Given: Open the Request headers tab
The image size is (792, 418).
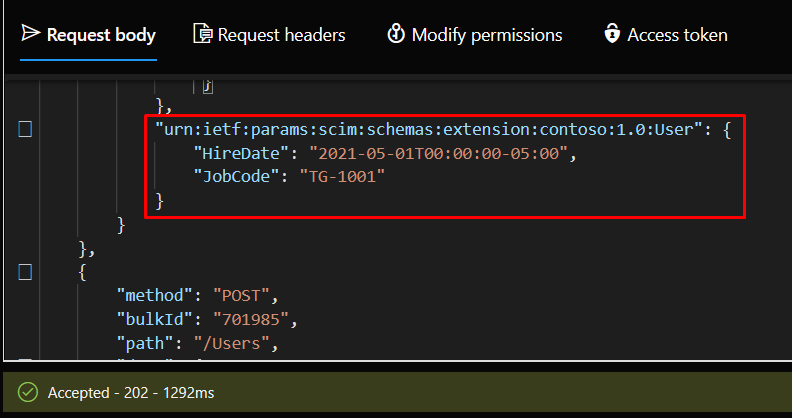Looking at the screenshot, I should point(281,35).
